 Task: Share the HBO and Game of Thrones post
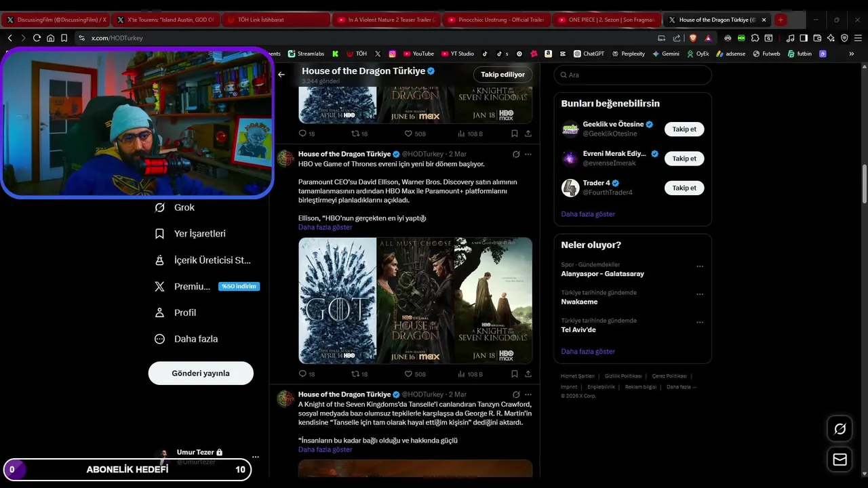pyautogui.click(x=528, y=374)
